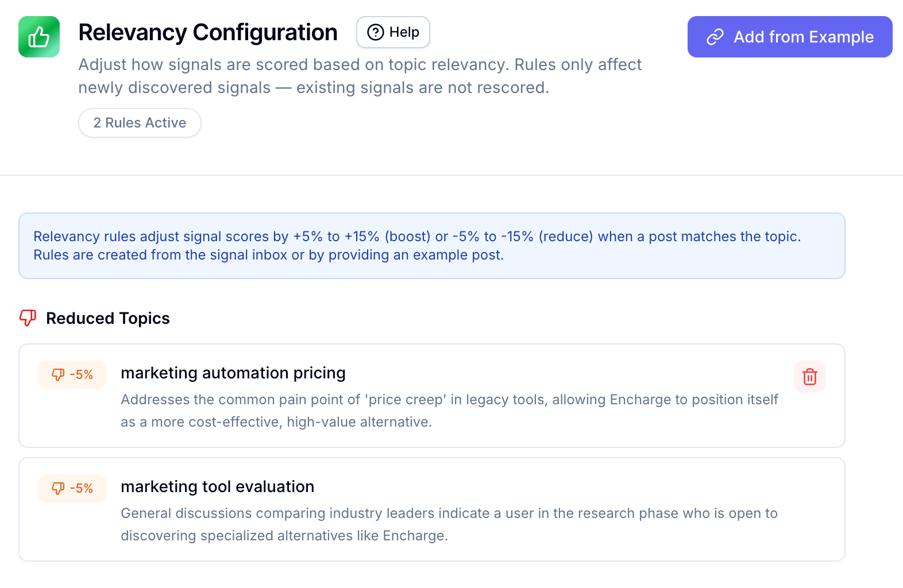Select the marketing tool evaluation title

(218, 487)
